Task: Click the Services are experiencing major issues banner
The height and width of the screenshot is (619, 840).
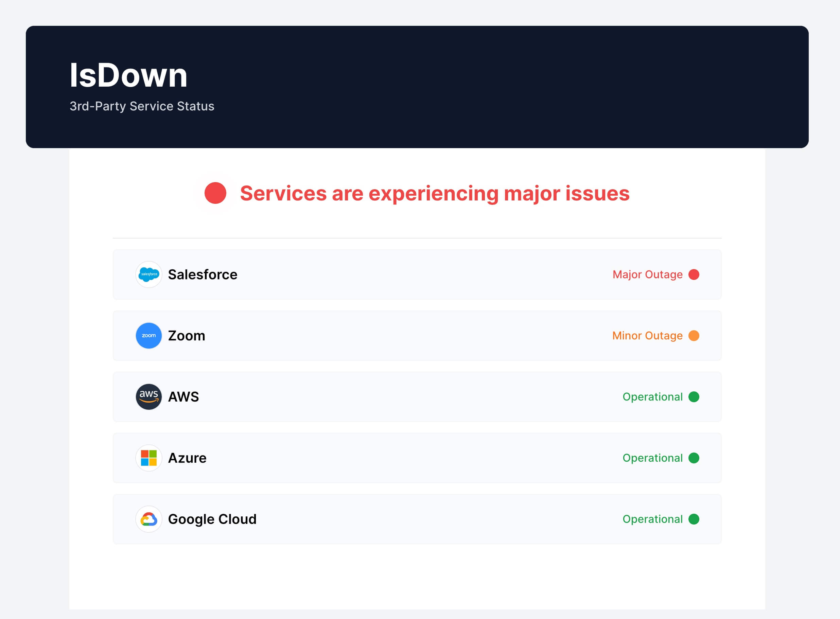Action: [435, 193]
